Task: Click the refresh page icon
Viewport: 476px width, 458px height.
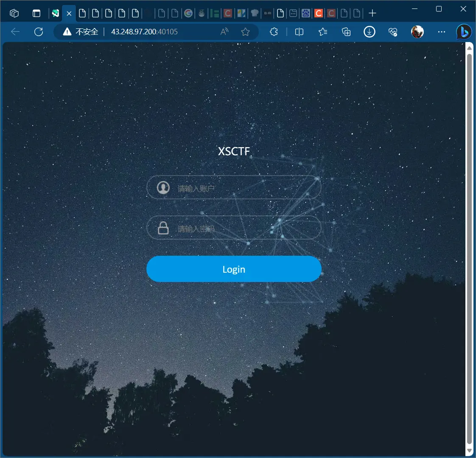Action: (39, 32)
